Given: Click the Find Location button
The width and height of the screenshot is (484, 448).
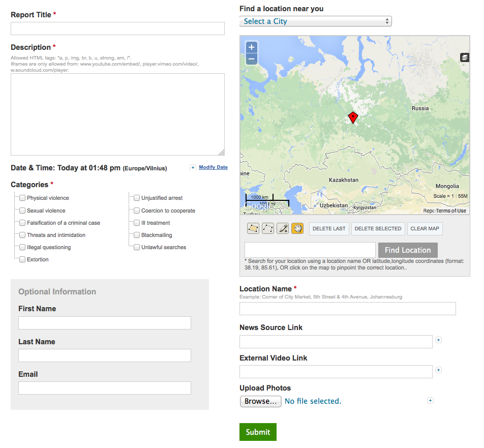Looking at the screenshot, I should pyautogui.click(x=408, y=250).
